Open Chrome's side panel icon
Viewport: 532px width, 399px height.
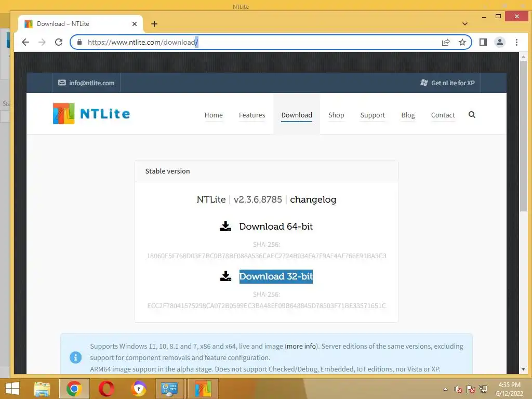pos(483,42)
